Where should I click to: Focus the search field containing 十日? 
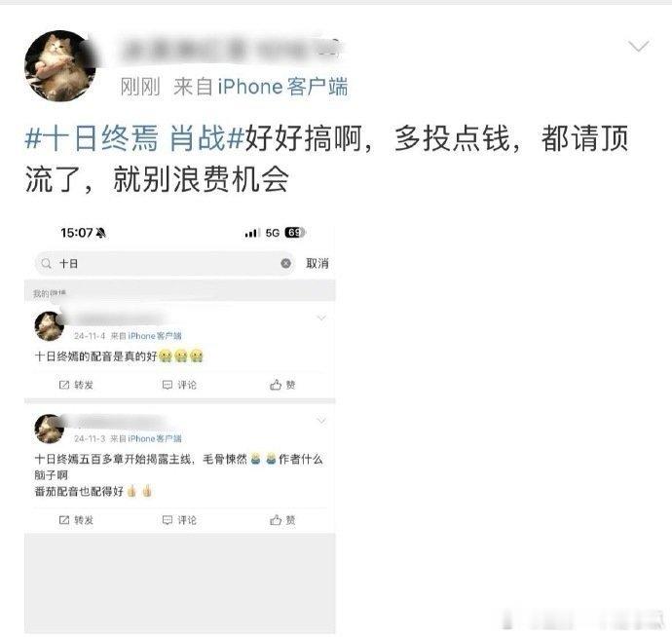(x=165, y=263)
